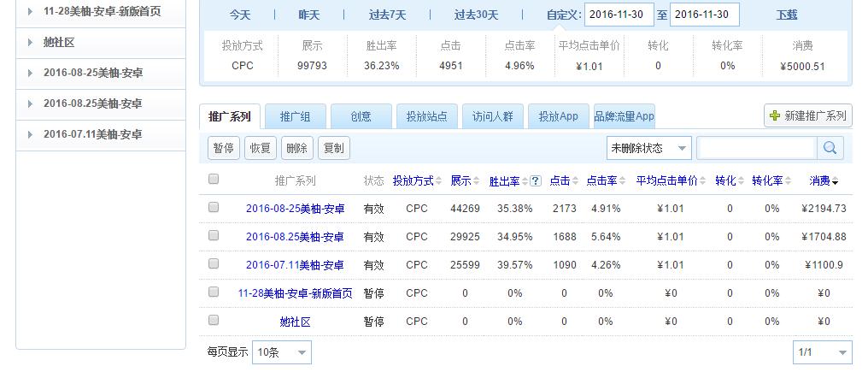Click the 下载 download link
The image size is (868, 378).
coord(786,15)
